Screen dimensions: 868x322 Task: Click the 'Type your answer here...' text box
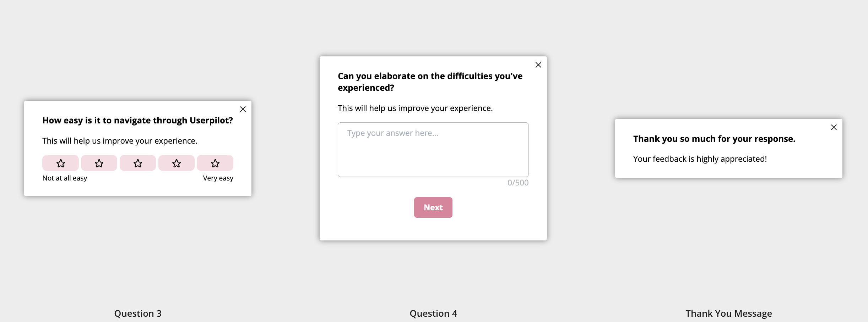(433, 150)
